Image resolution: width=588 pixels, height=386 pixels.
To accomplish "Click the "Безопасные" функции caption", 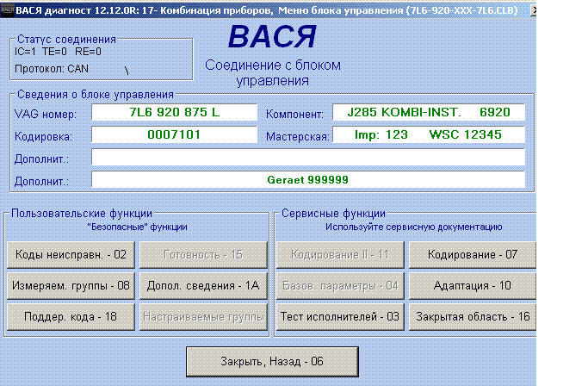I will point(137,227).
